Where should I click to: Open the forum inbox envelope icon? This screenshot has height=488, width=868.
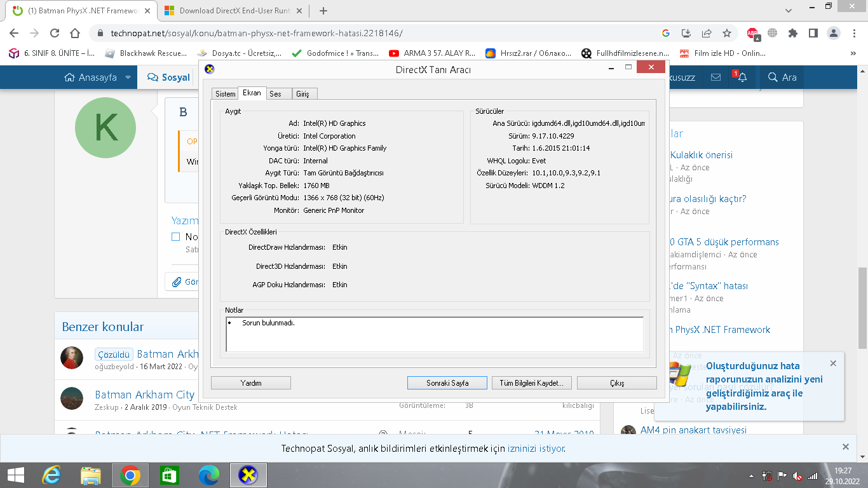[715, 78]
